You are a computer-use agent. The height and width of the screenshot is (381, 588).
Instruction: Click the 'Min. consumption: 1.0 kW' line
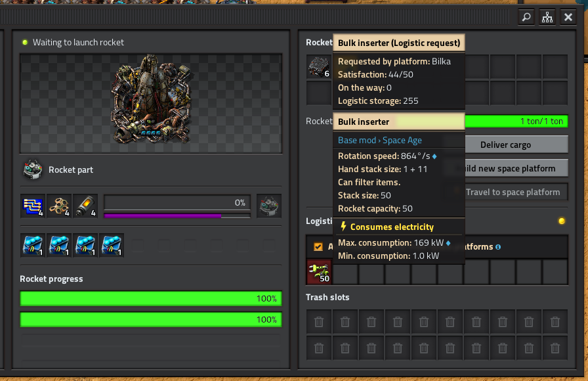(388, 256)
